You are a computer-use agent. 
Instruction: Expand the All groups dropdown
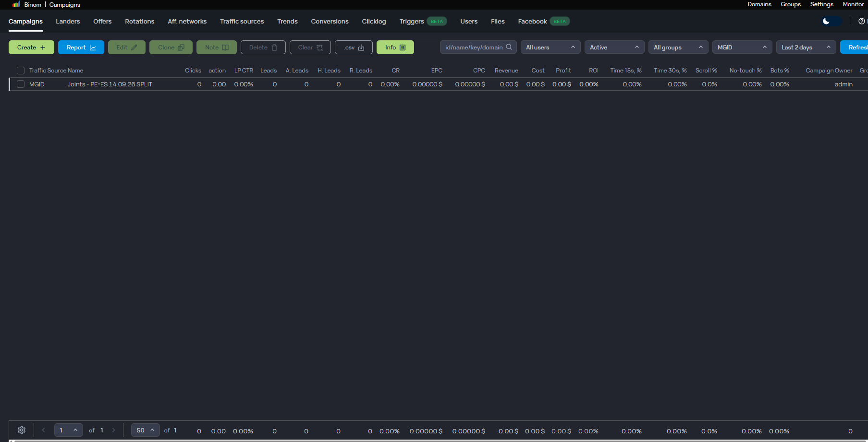(678, 47)
